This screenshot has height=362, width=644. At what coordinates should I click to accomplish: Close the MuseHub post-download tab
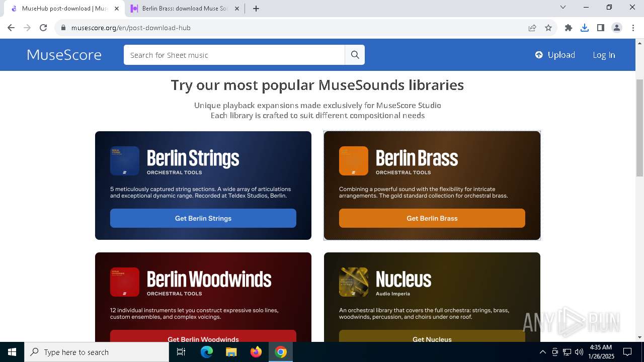tap(117, 9)
